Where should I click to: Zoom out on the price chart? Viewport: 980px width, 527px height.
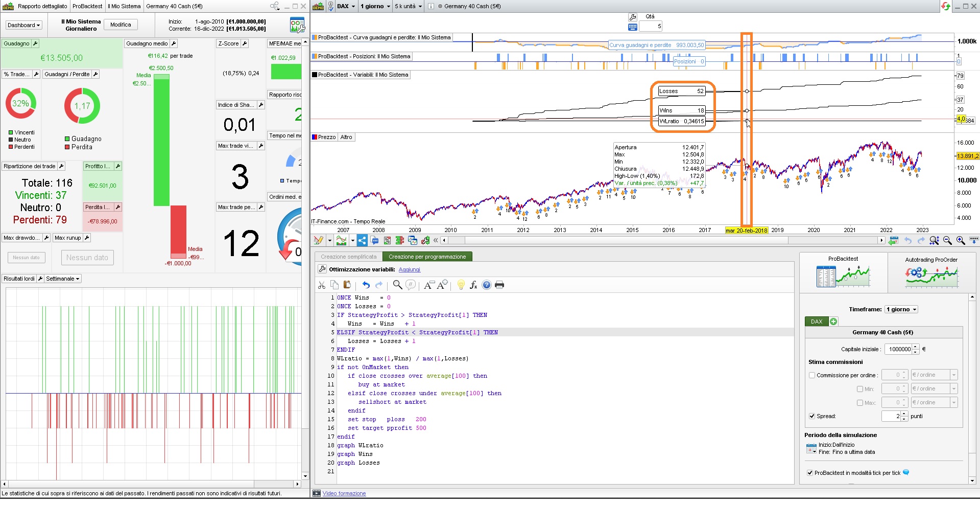947,240
